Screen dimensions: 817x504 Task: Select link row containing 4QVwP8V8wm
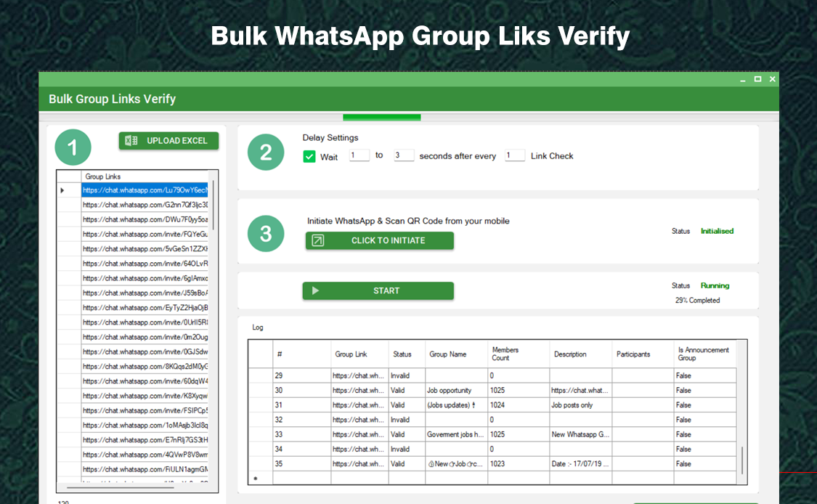[145, 455]
